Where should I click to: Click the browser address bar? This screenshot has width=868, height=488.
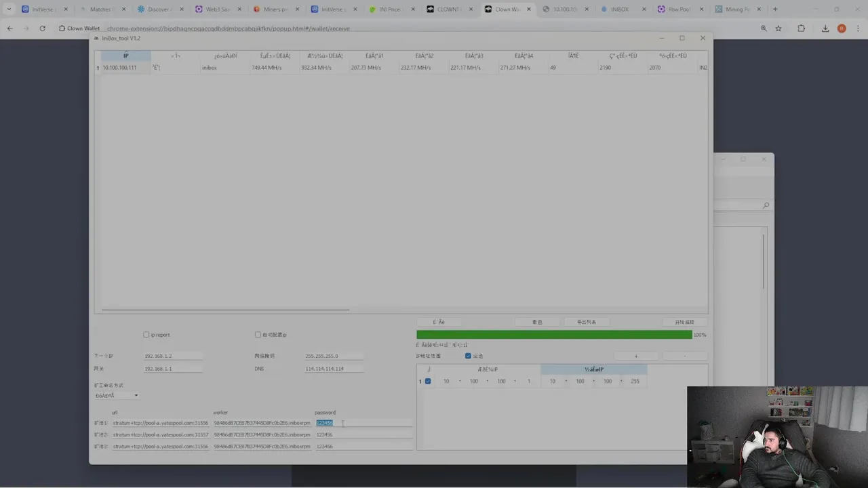[407, 28]
